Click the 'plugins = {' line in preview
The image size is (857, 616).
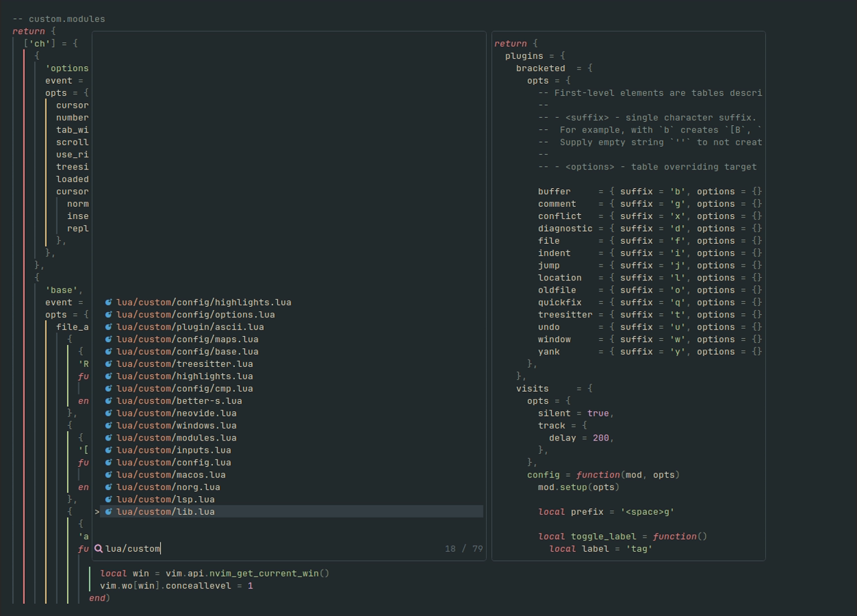click(535, 56)
